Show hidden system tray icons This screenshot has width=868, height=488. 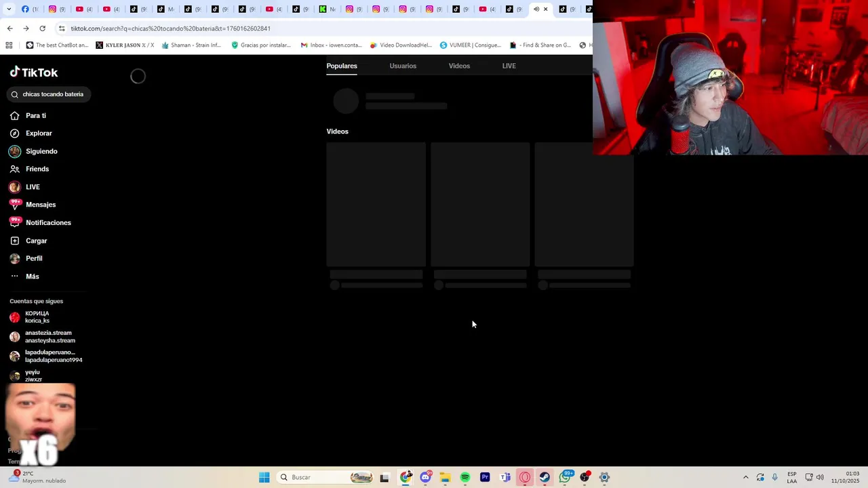(x=745, y=477)
